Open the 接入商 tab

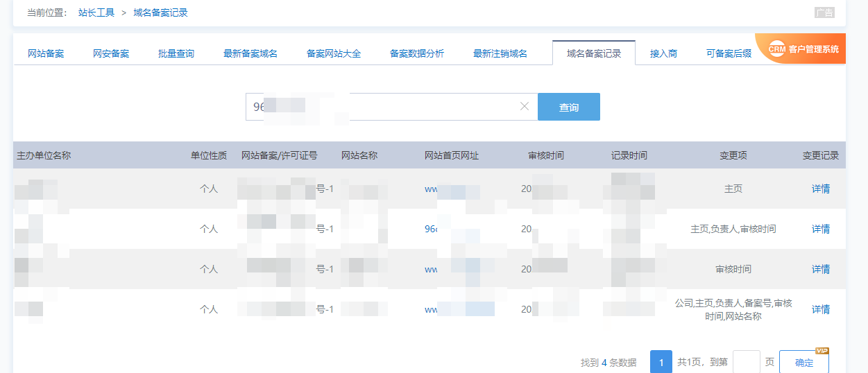tap(664, 53)
